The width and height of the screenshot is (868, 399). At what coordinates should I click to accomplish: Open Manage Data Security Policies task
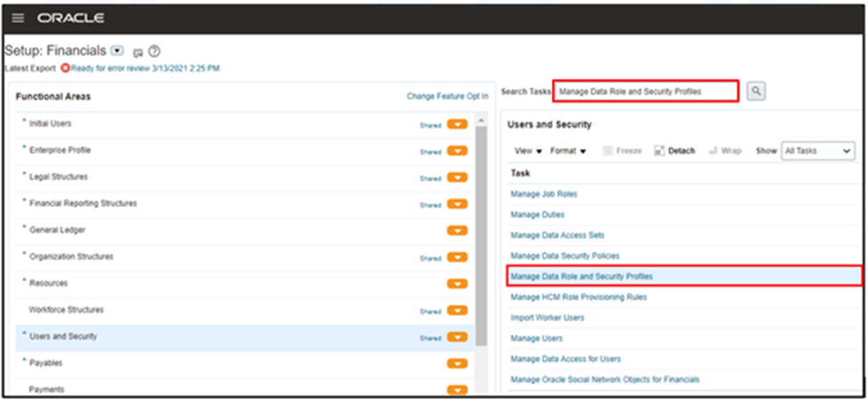(564, 256)
